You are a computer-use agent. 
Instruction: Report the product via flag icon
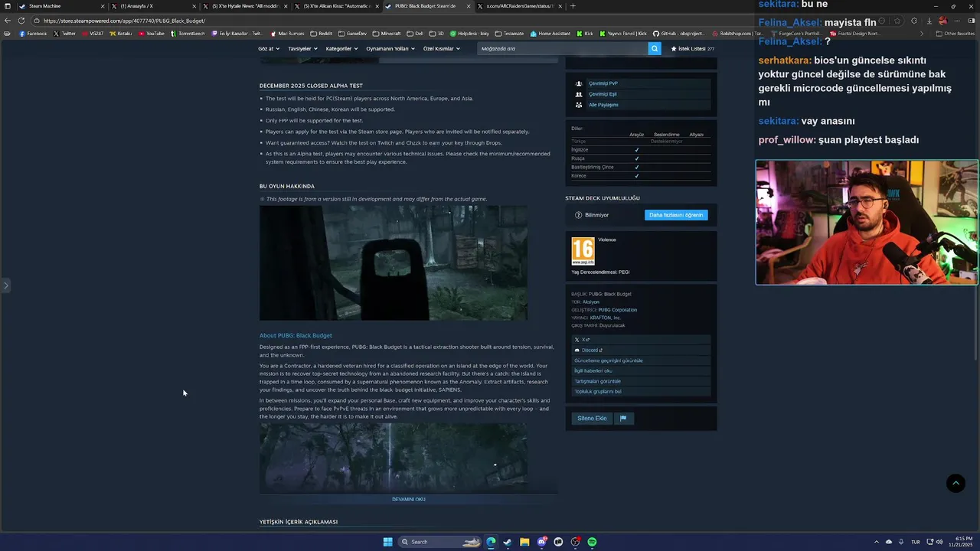click(623, 419)
